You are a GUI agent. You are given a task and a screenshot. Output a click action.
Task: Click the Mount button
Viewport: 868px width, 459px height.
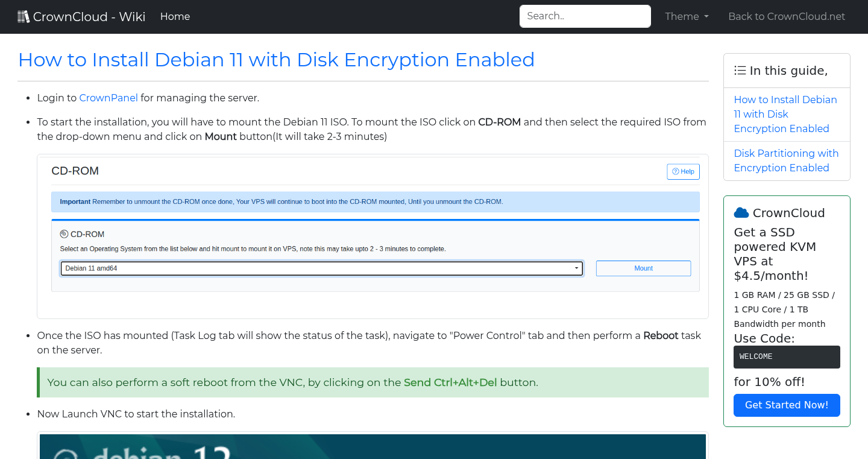click(x=643, y=268)
